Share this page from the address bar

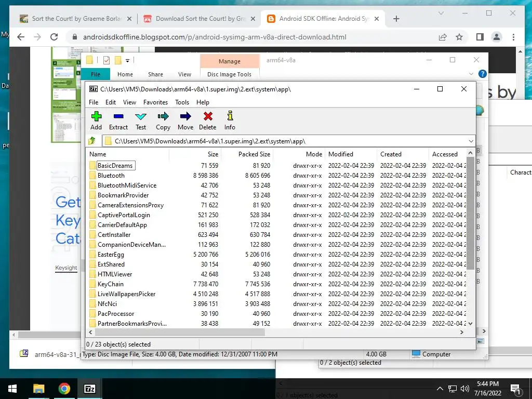[x=443, y=37]
